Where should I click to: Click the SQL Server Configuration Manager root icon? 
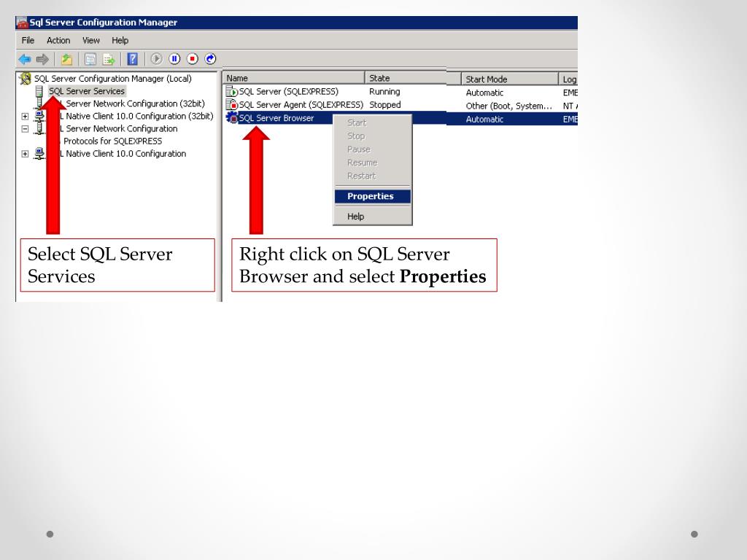(x=26, y=78)
